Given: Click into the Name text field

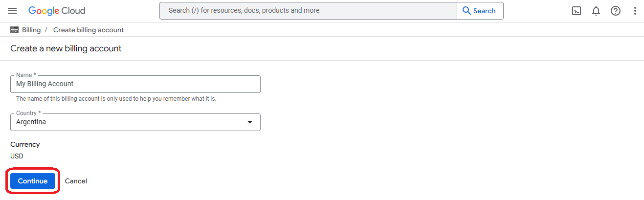Looking at the screenshot, I should click(x=135, y=84).
